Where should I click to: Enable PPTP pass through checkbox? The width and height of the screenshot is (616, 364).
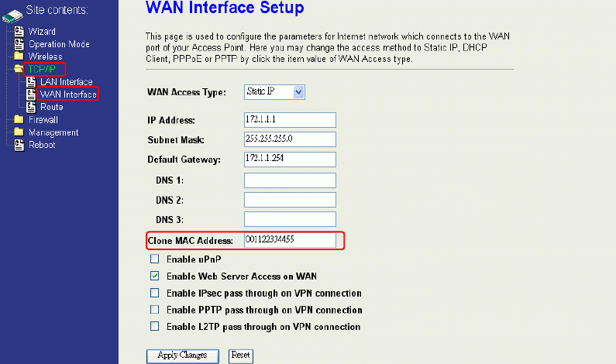click(x=155, y=310)
